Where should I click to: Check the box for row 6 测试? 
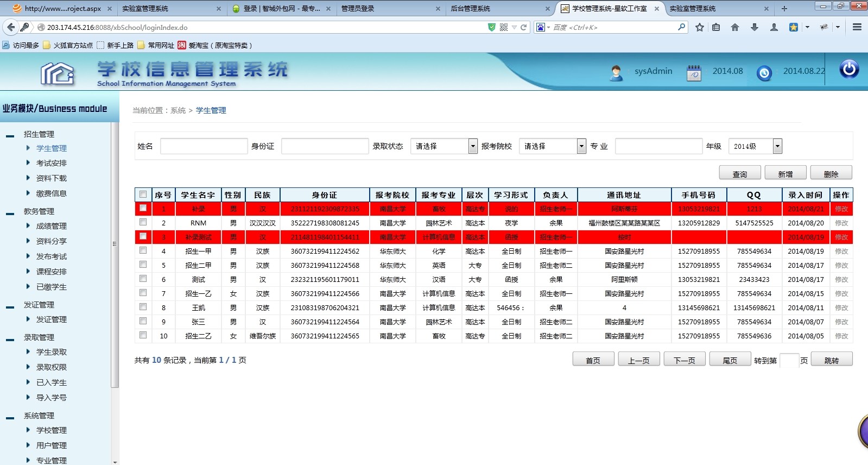tap(143, 279)
